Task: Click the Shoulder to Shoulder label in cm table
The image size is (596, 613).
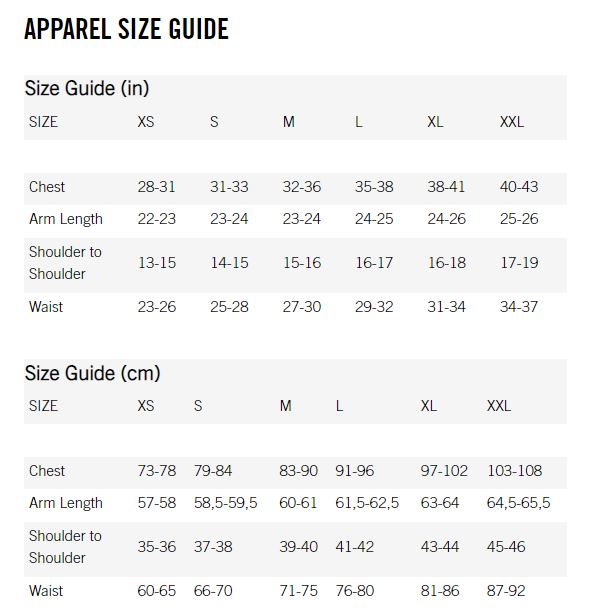Action: click(x=65, y=547)
